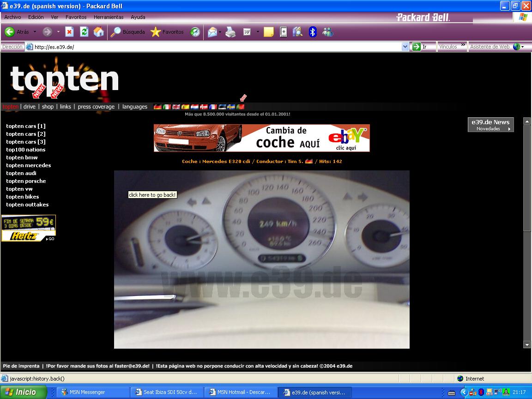Select UK flag language

176,107
